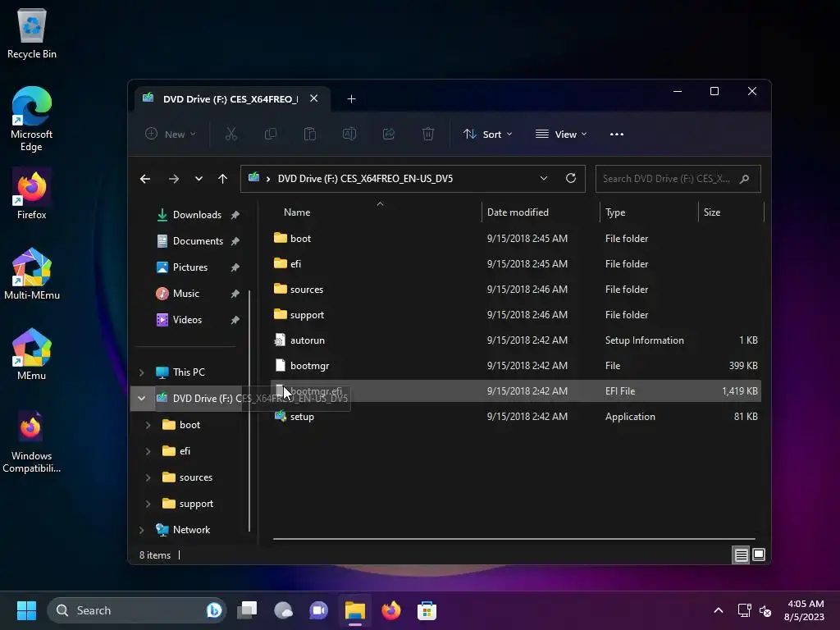Open the View dropdown menu

pos(561,134)
